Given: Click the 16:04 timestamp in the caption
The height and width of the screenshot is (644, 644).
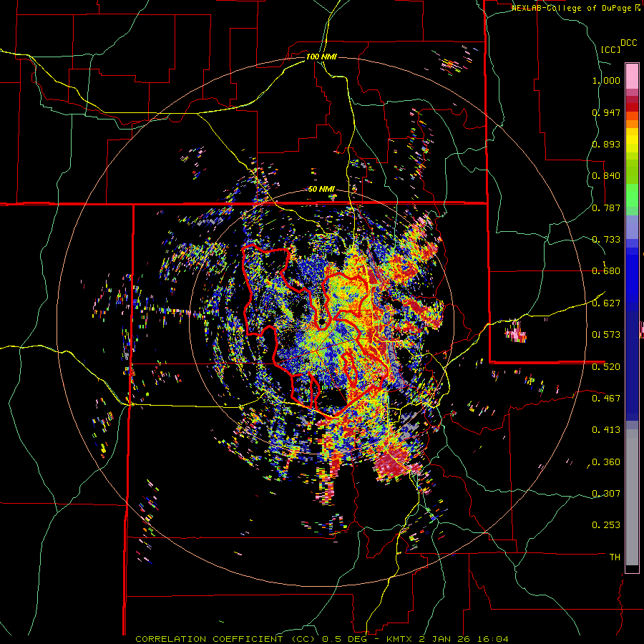Looking at the screenshot, I should coord(493,639).
